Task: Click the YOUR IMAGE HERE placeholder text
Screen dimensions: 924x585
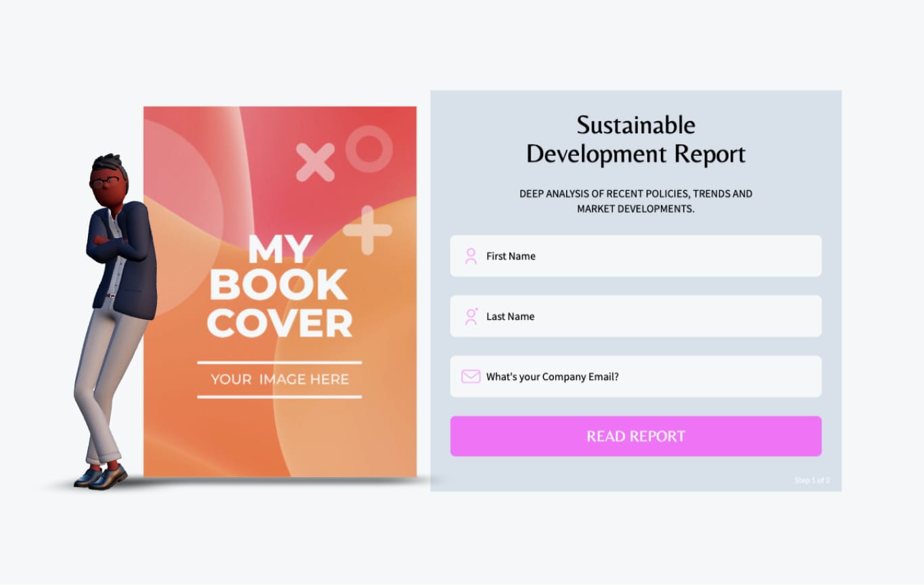Action: tap(280, 379)
